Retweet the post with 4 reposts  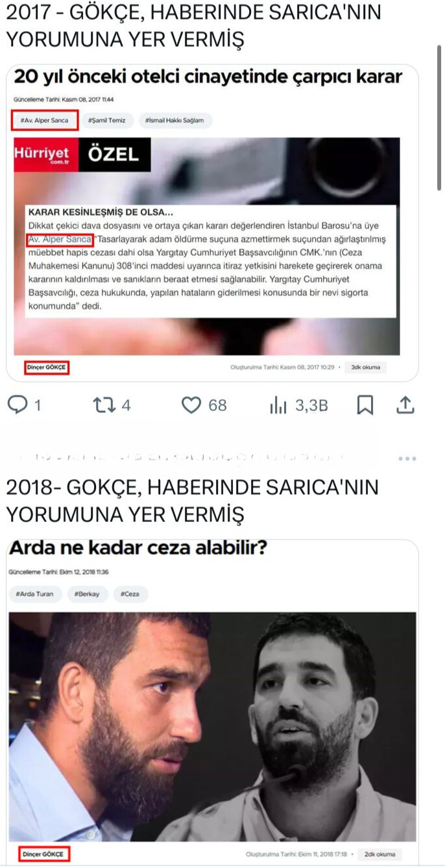(x=104, y=405)
